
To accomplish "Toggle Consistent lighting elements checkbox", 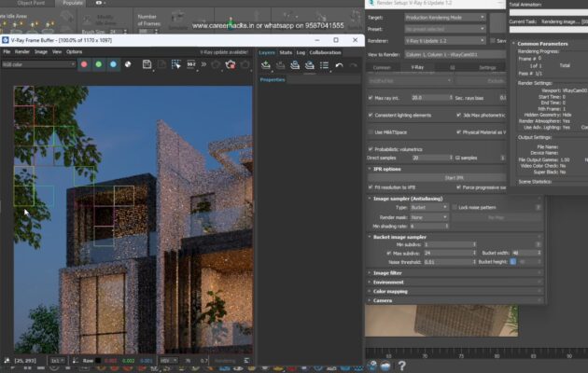I will click(371, 115).
